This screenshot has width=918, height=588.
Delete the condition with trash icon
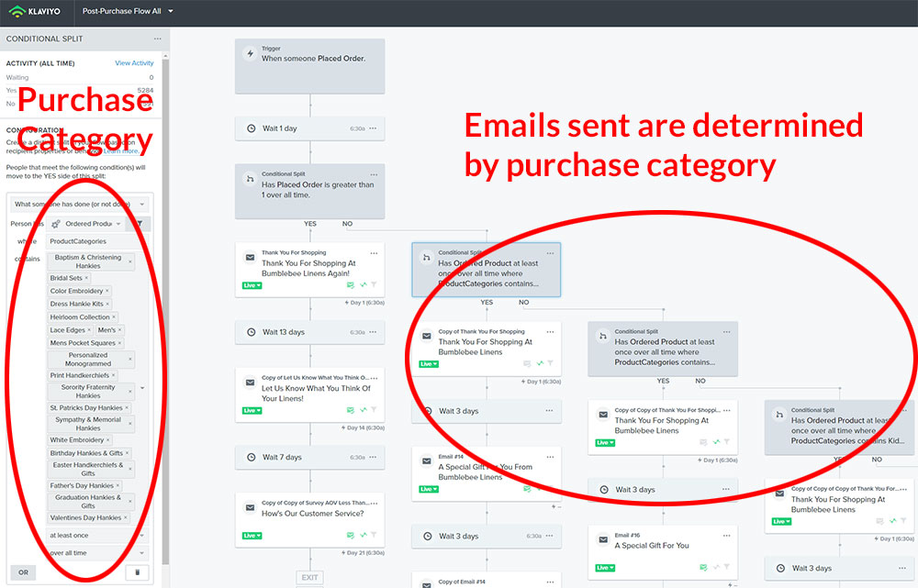point(137,572)
